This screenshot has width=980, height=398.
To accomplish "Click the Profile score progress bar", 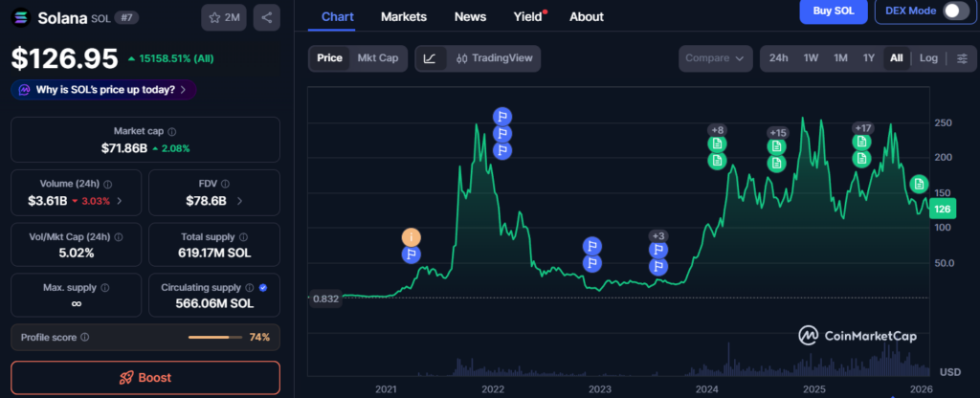I will tap(214, 338).
